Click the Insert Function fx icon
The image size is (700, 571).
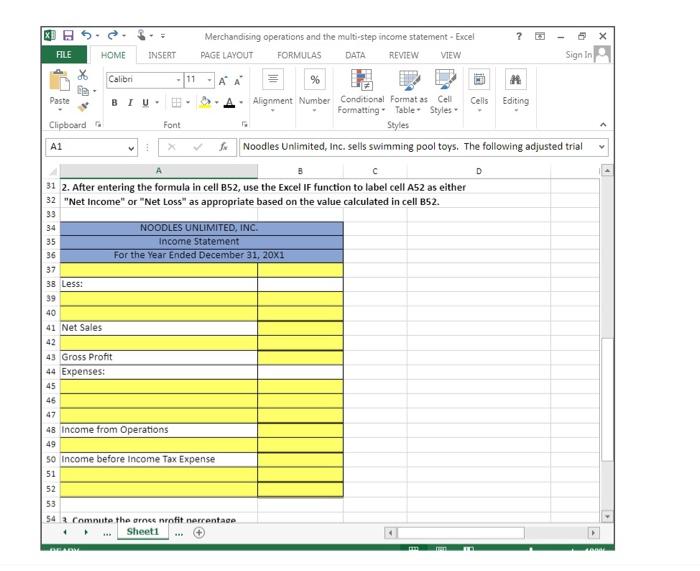[223, 147]
